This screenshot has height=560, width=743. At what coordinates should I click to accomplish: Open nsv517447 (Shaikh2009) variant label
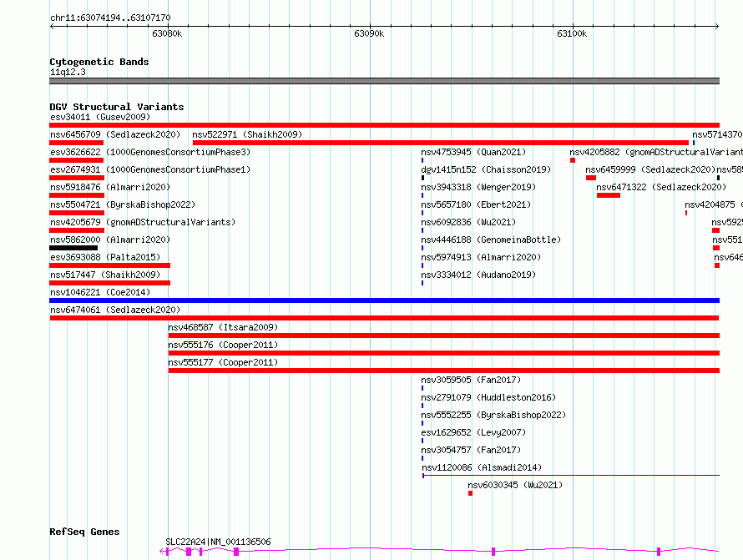point(105,275)
